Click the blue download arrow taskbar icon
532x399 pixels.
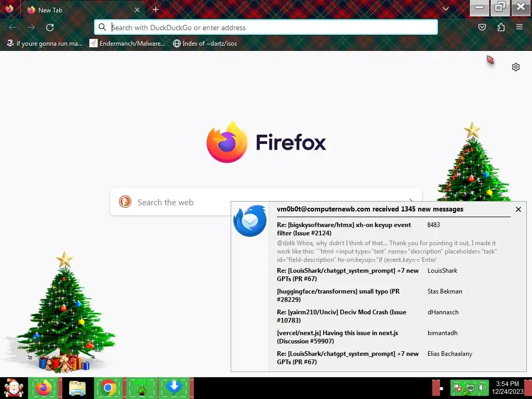coord(174,388)
